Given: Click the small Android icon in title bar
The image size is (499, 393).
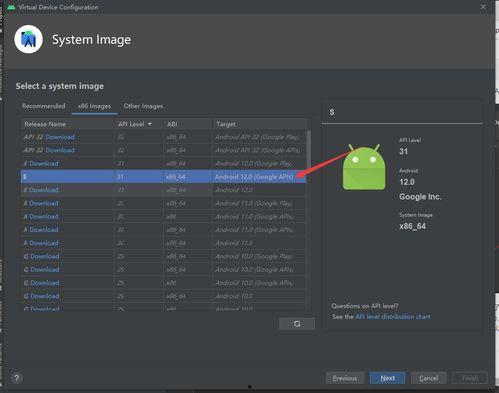Looking at the screenshot, I should tap(11, 7).
